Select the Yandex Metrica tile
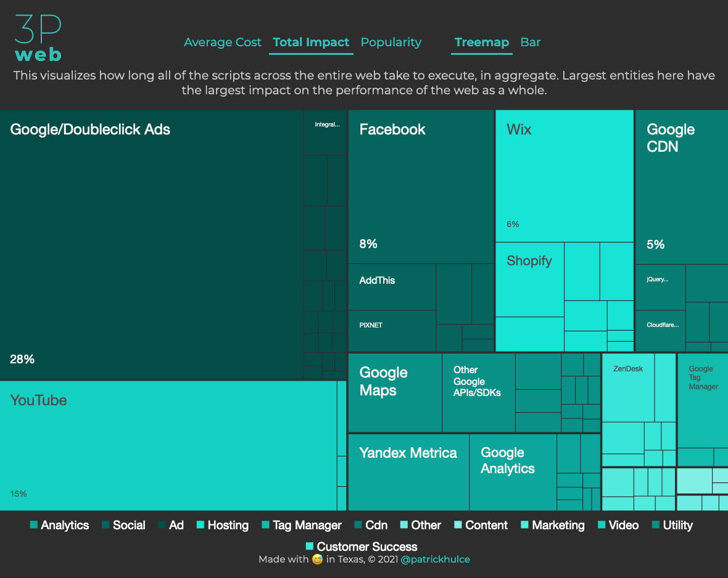The height and width of the screenshot is (578, 728). [407, 472]
